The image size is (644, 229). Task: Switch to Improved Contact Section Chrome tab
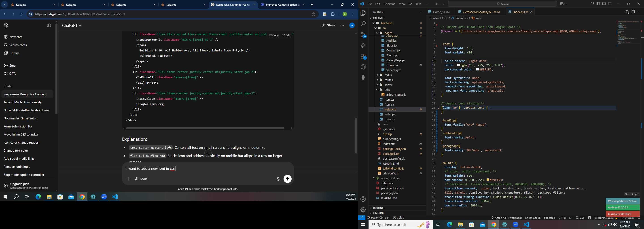(282, 4)
